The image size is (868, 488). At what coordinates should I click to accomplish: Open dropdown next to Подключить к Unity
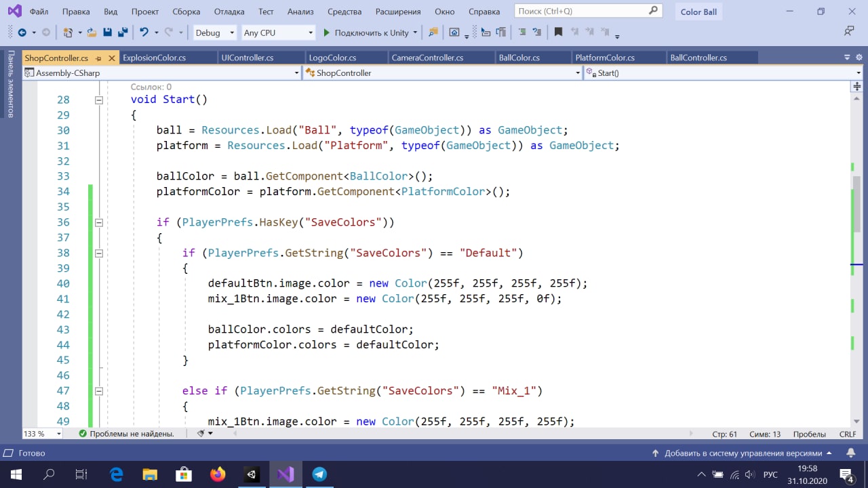tap(415, 33)
